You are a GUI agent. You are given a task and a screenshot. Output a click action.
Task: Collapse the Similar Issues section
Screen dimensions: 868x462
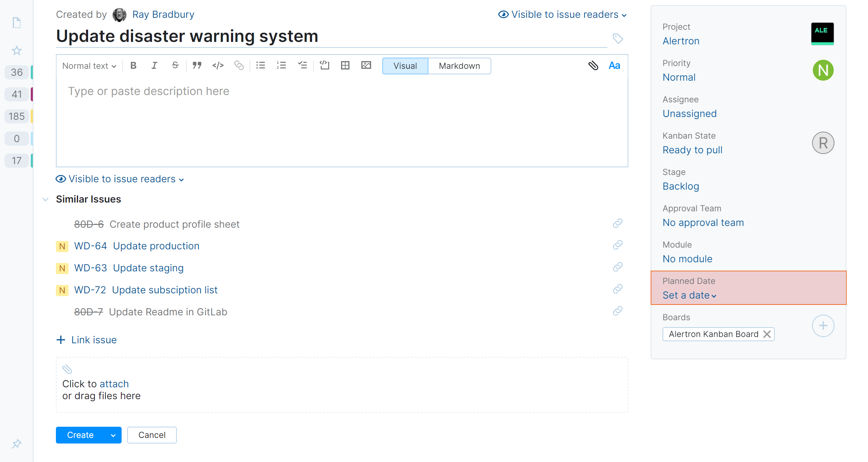[x=45, y=199]
